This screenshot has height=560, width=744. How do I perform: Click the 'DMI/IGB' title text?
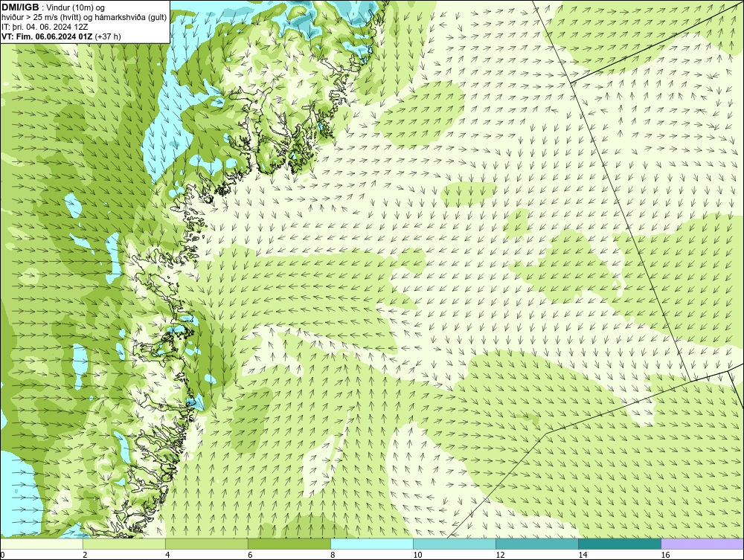click(x=20, y=7)
